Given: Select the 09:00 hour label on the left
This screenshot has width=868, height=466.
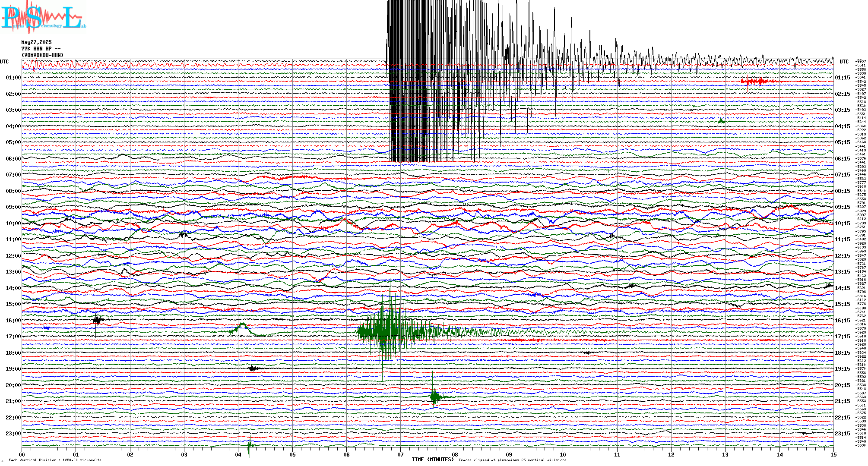Looking at the screenshot, I should point(13,207).
